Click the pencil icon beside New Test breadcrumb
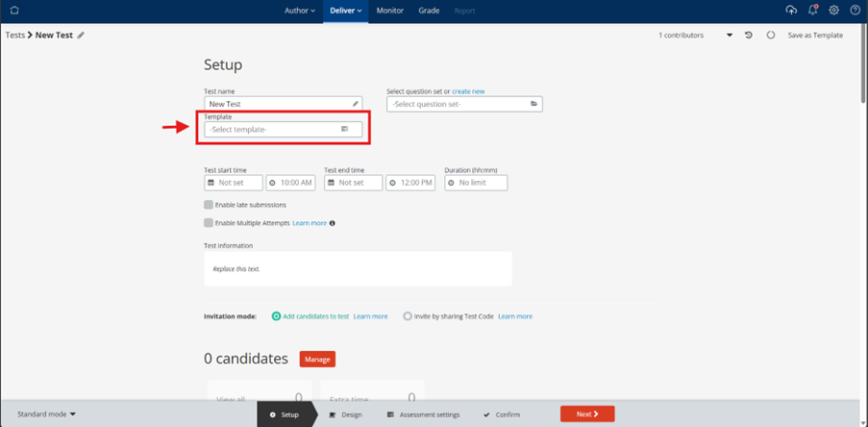This screenshot has width=868, height=427. [81, 35]
